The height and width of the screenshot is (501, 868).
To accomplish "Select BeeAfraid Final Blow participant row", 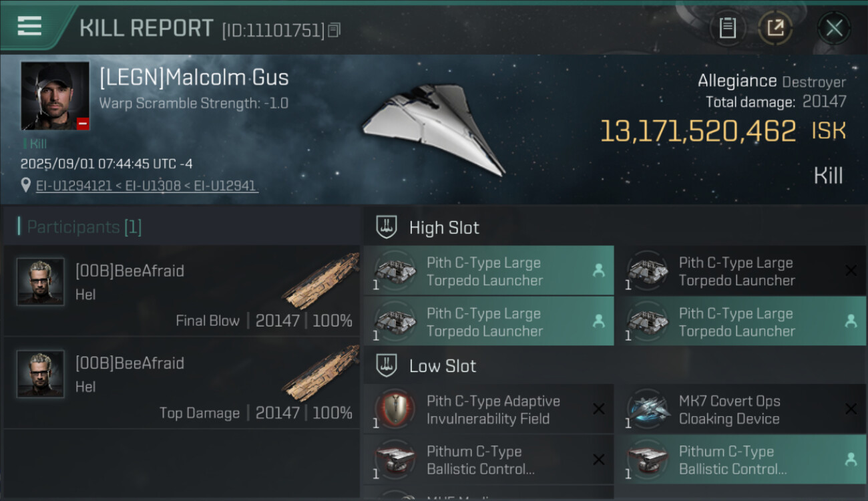I will coord(182,291).
